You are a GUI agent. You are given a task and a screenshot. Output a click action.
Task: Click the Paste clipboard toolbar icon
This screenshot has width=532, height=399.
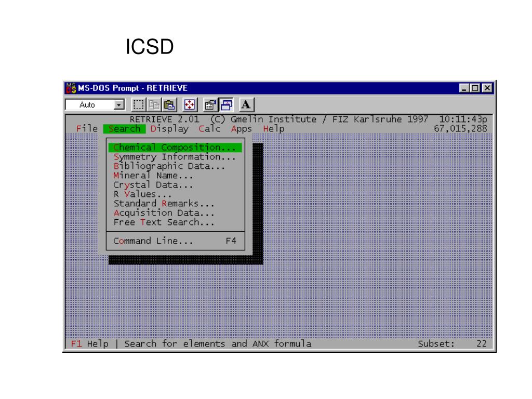[169, 105]
